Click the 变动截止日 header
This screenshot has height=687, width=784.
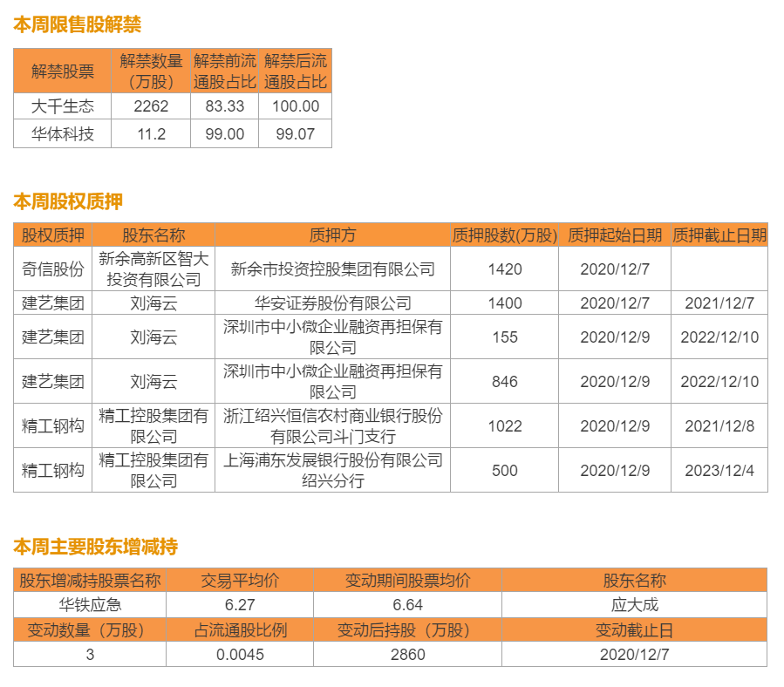coord(635,630)
